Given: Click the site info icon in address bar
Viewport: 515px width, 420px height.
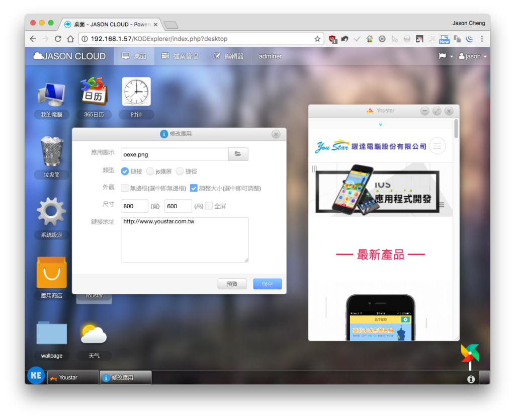Looking at the screenshot, I should pos(84,39).
